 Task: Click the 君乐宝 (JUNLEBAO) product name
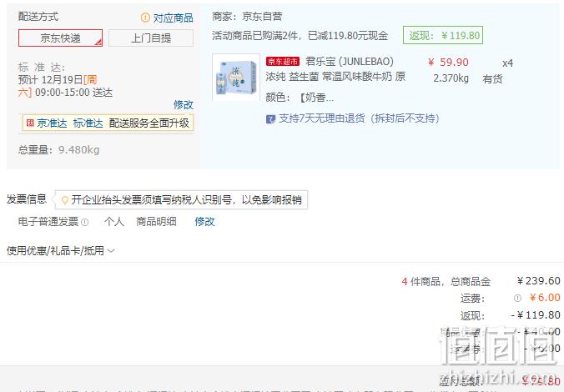coord(350,62)
